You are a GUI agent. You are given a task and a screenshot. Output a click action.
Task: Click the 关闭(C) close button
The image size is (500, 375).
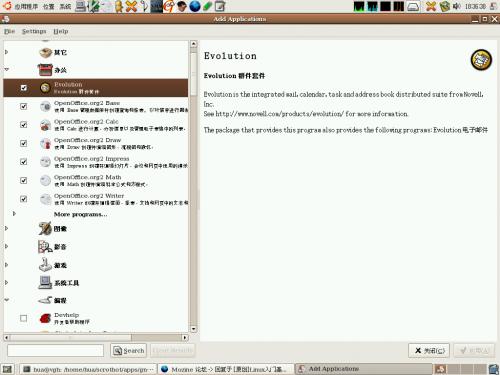429,351
